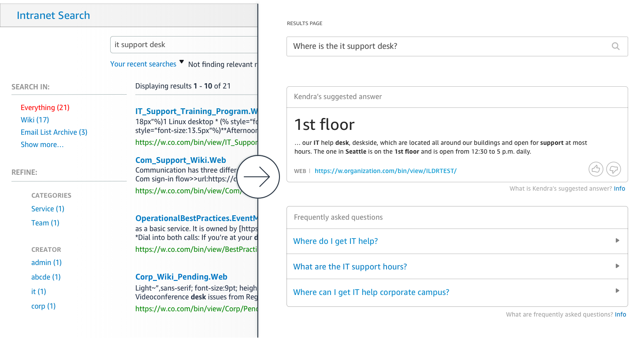The width and height of the screenshot is (644, 339).
Task: Click 'Show more…' under Search In
Action: tap(42, 144)
